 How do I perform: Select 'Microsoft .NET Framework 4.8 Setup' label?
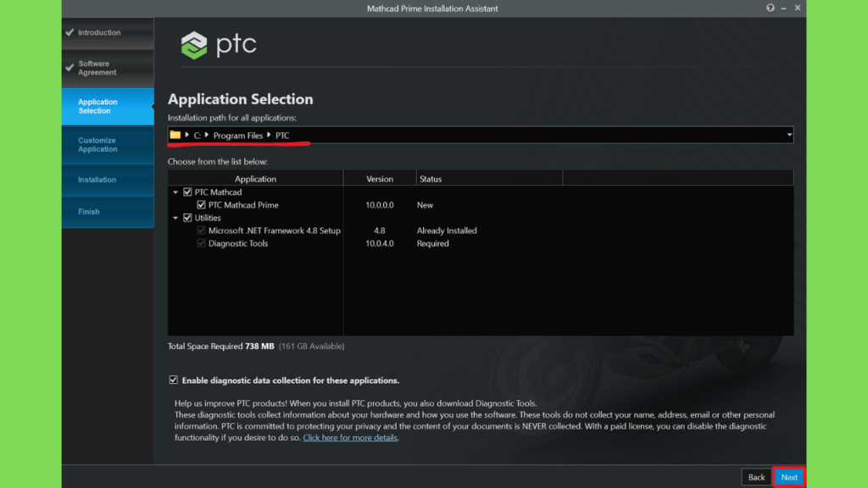274,230
